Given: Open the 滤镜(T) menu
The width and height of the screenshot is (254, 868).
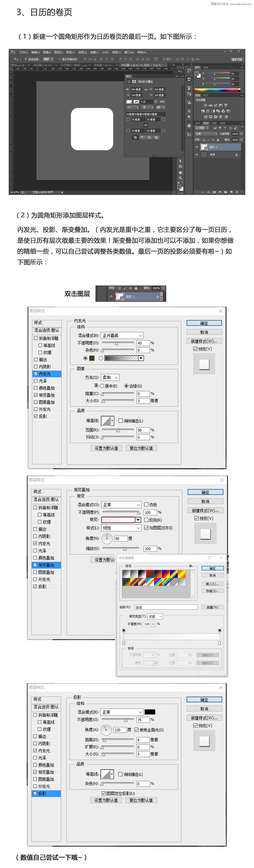Looking at the screenshot, I should pos(94,53).
